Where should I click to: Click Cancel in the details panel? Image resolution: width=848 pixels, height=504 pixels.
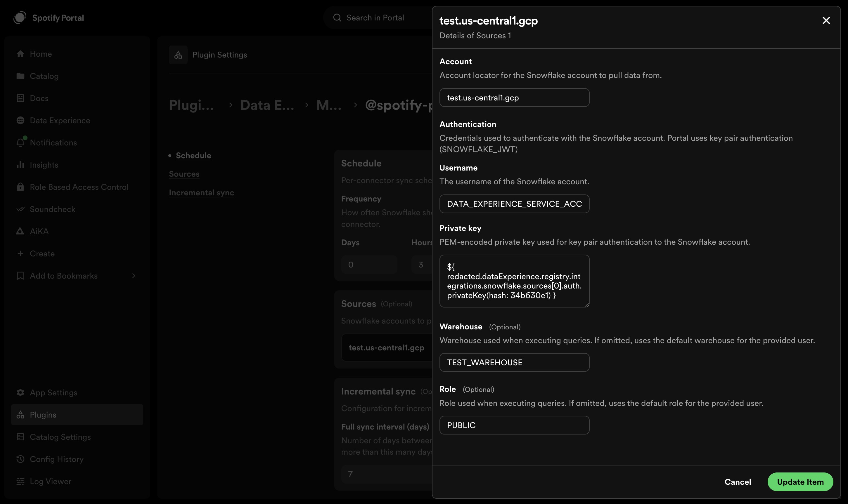pyautogui.click(x=738, y=482)
